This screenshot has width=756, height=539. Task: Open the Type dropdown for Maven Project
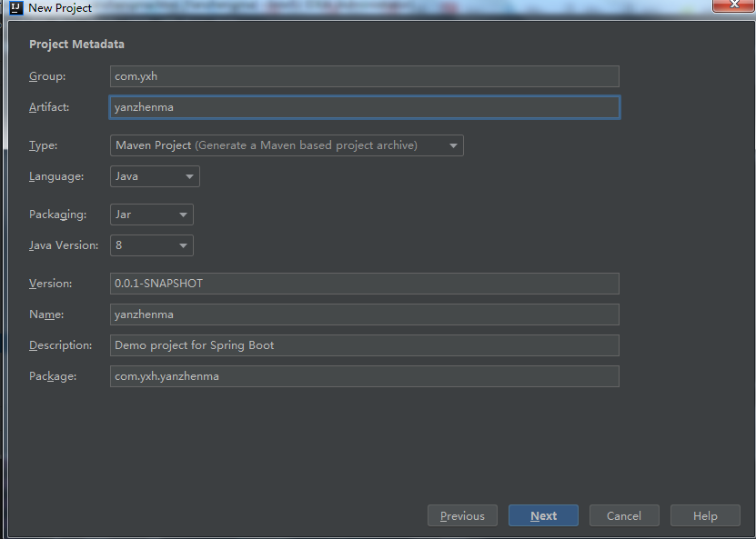(287, 145)
